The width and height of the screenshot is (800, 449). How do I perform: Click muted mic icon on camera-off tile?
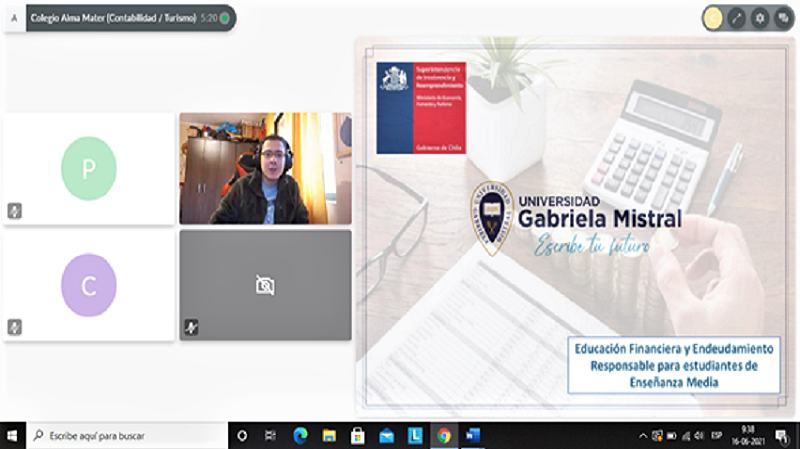(x=191, y=327)
